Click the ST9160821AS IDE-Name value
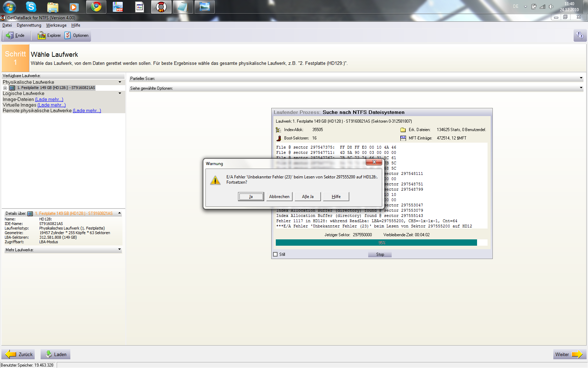Screen dimensions: 588x368 pyautogui.click(x=51, y=224)
